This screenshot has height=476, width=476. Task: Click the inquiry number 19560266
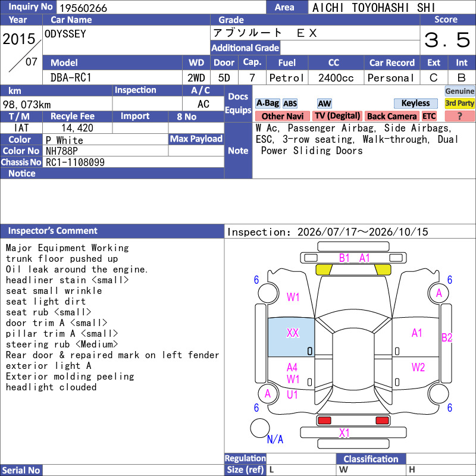tap(83, 8)
